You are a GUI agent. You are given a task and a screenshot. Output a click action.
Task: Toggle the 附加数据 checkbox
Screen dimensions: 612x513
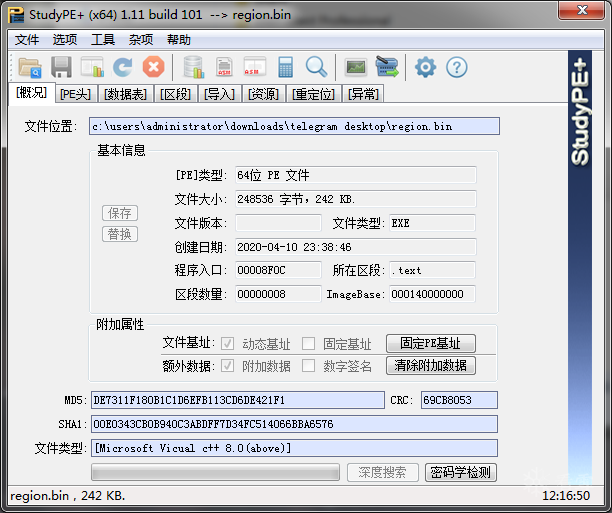coord(228,366)
